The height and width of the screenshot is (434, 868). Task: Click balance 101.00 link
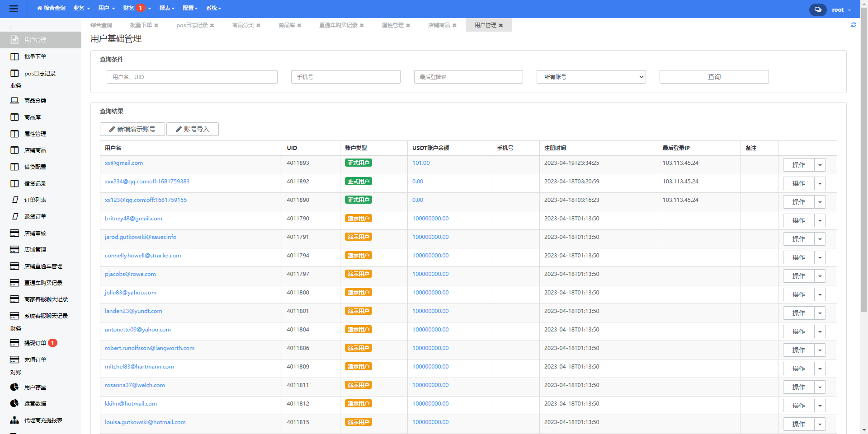coord(421,163)
